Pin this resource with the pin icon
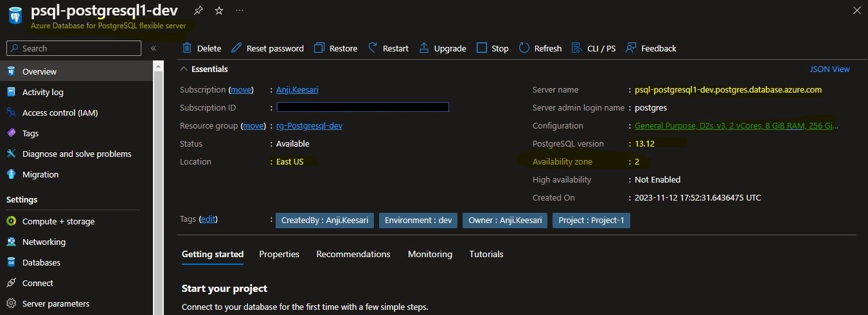The width and height of the screenshot is (868, 315). (198, 11)
